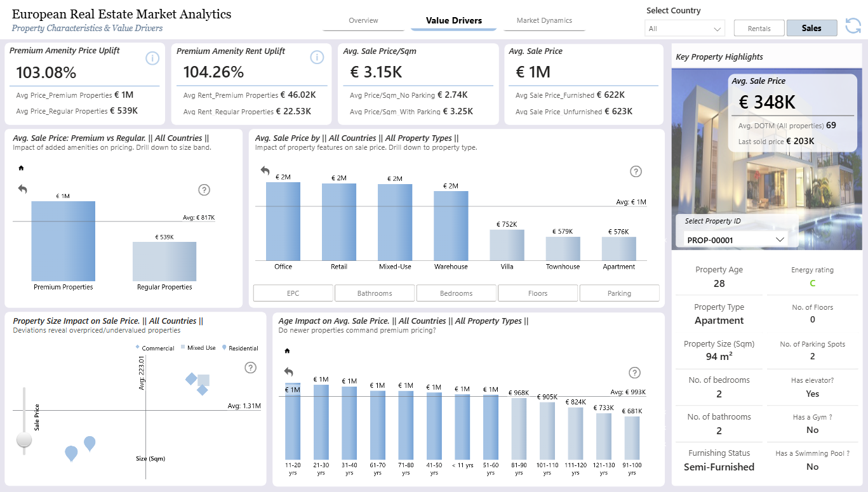Click the Property Age value 28
The image size is (868, 492).
click(x=719, y=283)
